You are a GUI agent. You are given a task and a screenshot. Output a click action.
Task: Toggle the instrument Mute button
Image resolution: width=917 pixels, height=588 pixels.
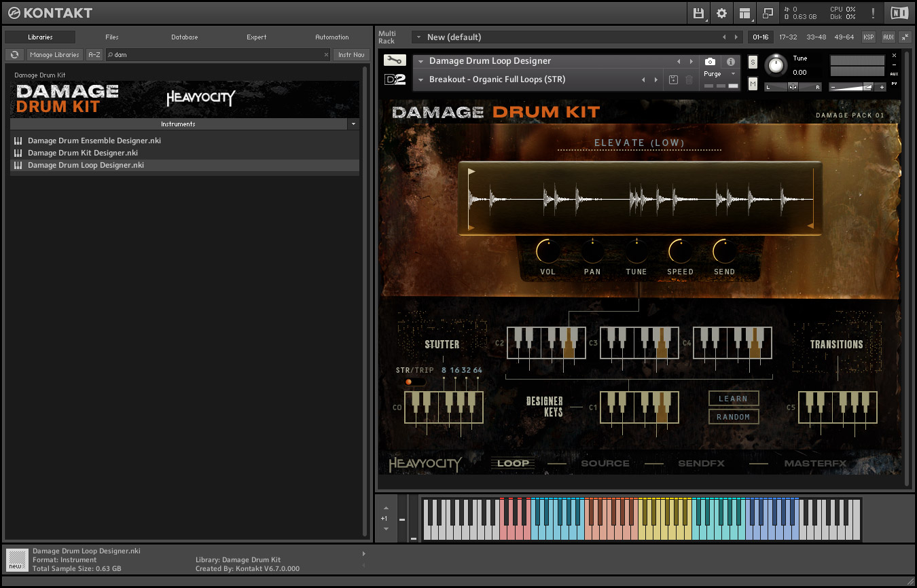(x=753, y=84)
